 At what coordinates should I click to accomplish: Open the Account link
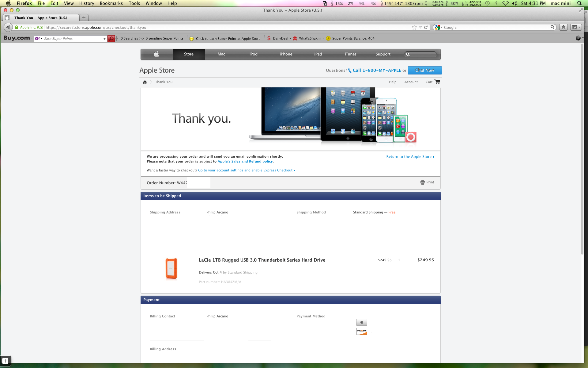[411, 82]
